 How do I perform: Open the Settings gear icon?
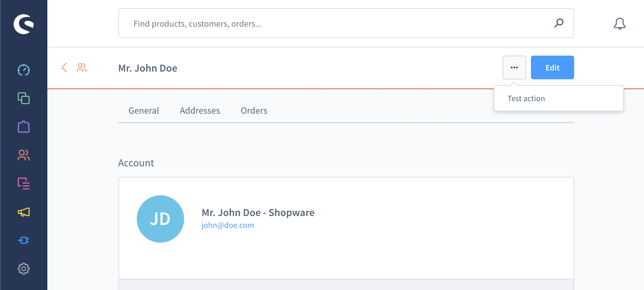(24, 269)
